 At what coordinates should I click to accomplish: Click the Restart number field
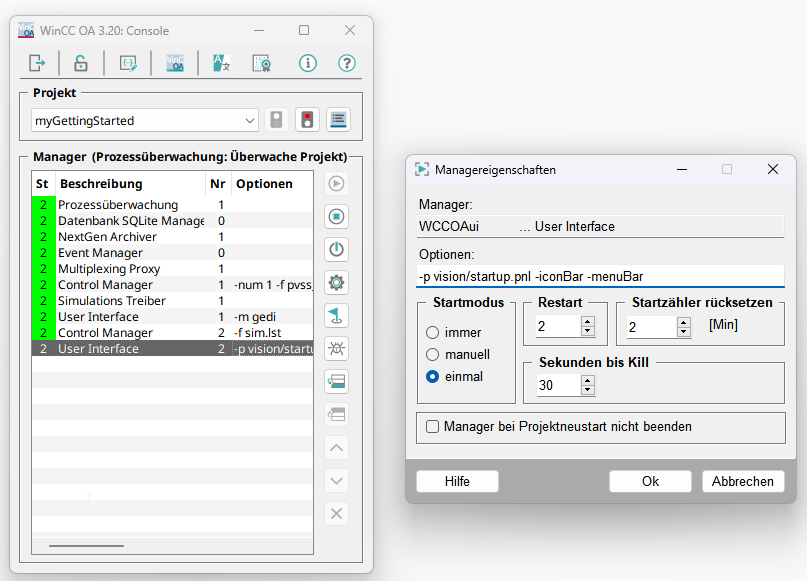pos(559,326)
